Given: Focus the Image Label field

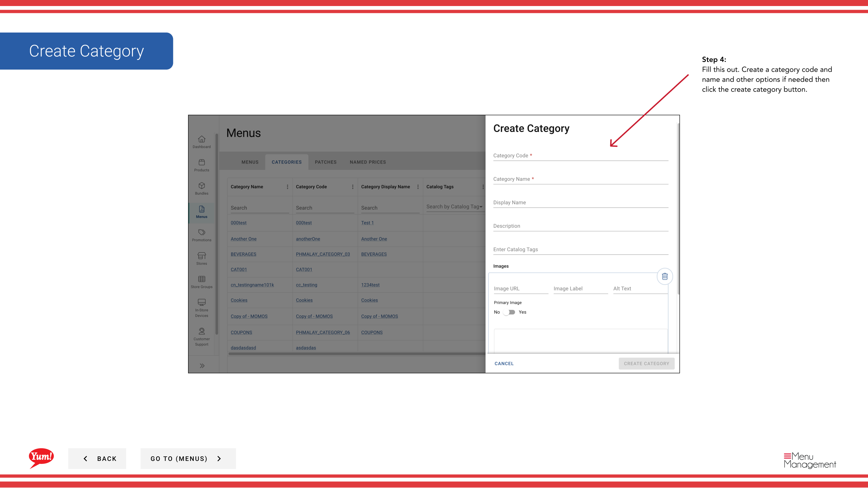Looking at the screenshot, I should click(x=580, y=289).
